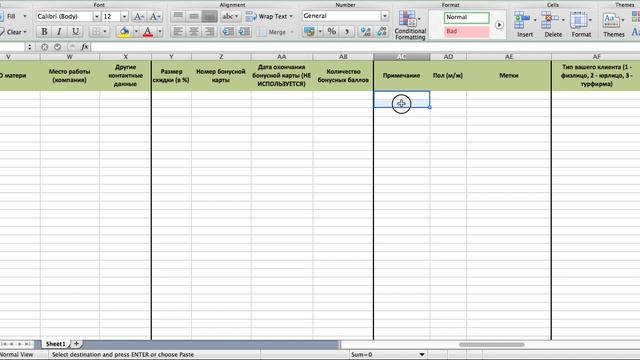Screen dimensions: 640x360
Task: Apply comma style
Action: click(347, 31)
